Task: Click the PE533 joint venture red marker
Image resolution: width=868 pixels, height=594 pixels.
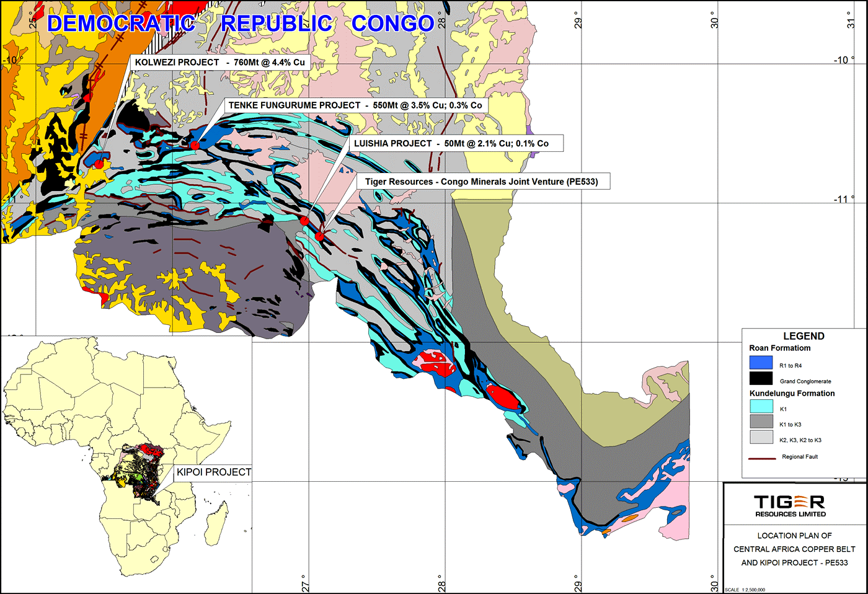Action: [x=319, y=236]
